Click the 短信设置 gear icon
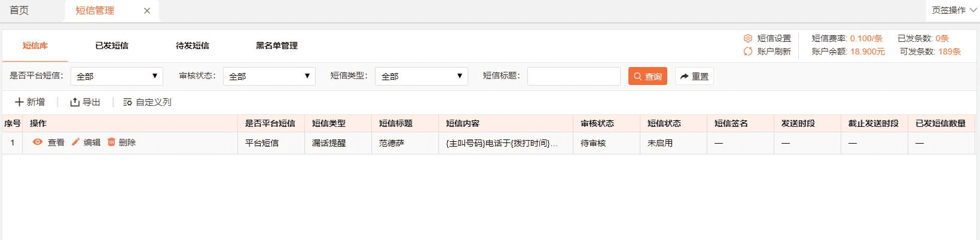The width and height of the screenshot is (980, 240). click(x=748, y=38)
